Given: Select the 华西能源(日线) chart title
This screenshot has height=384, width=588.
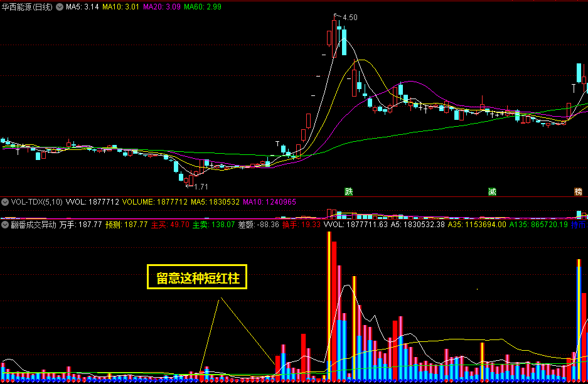Looking at the screenshot, I should click(x=27, y=7).
